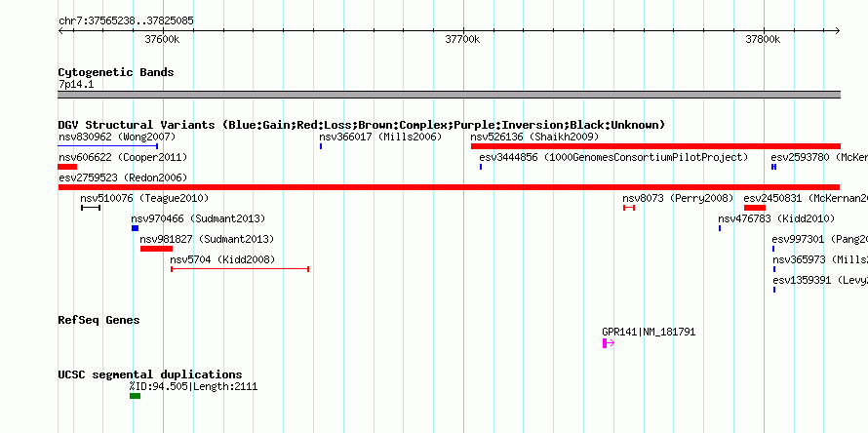868x433 pixels.
Task: Click the blue nsv476783 marker
Action: tap(720, 228)
